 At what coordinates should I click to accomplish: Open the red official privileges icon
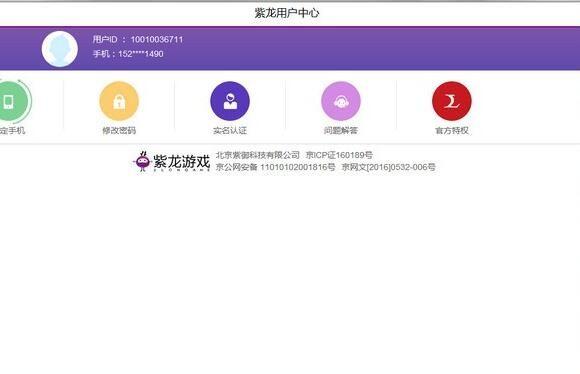[x=452, y=101]
